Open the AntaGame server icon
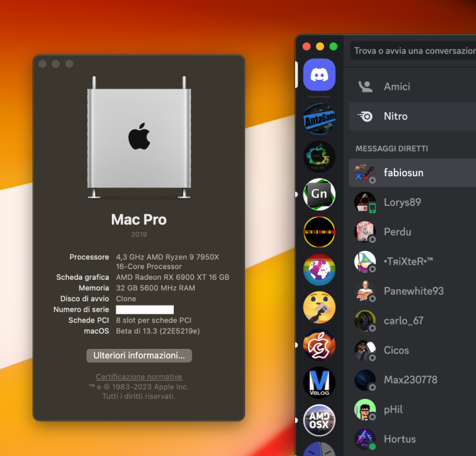 pyautogui.click(x=319, y=119)
